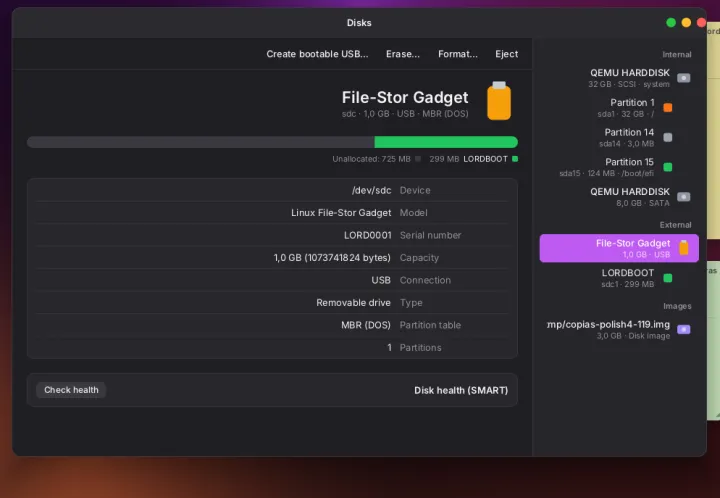This screenshot has height=498, width=720.
Task: Click the MBR (DOS) partition table value
Action: [x=366, y=325]
